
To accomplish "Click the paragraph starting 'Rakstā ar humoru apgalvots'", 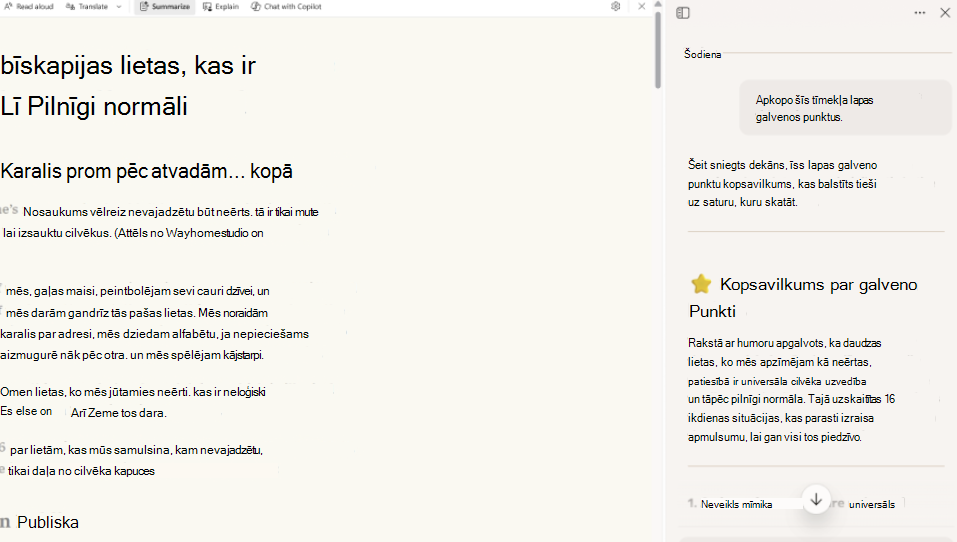I will [x=792, y=389].
